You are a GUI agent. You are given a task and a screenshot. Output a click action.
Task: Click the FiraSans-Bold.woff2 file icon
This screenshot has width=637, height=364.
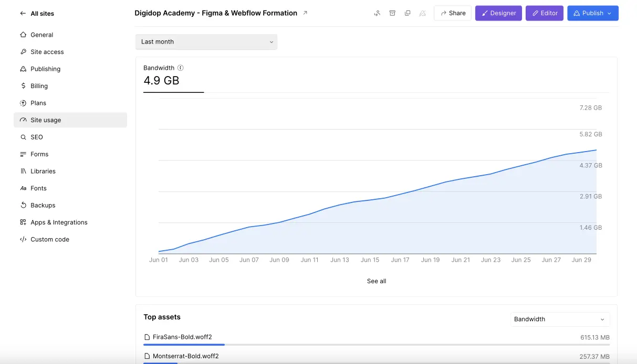[x=147, y=337]
